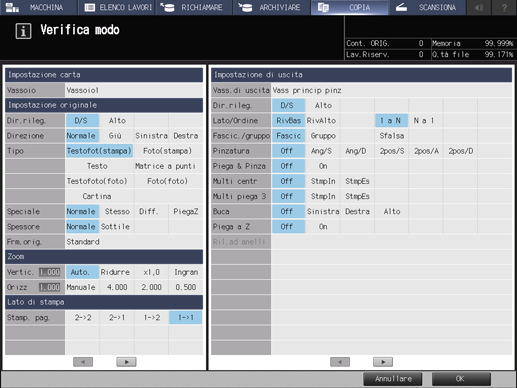Choose x1,0 zoom option
The height and width of the screenshot is (388, 517).
[151, 272]
